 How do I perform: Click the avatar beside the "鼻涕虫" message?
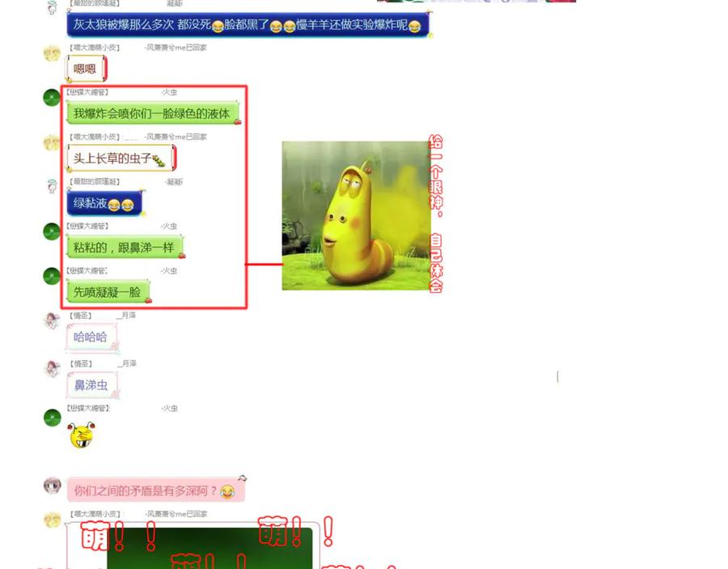tap(52, 369)
